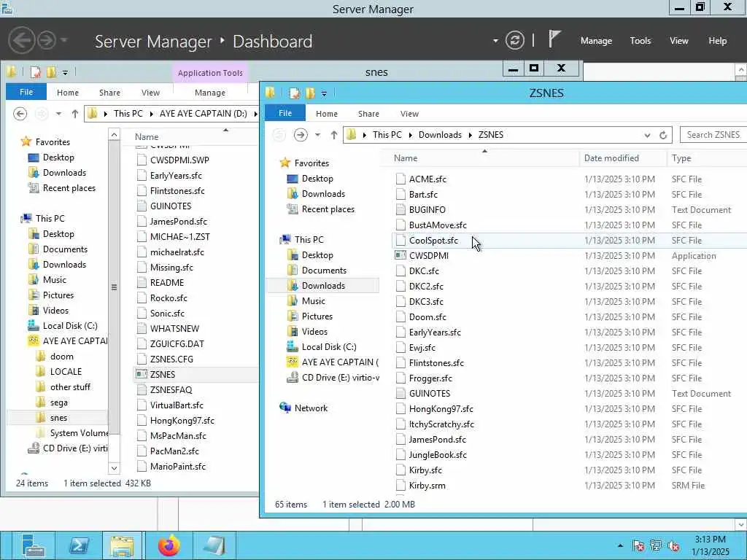Open Firefox from the taskbar
The image size is (747, 560).
point(169,545)
